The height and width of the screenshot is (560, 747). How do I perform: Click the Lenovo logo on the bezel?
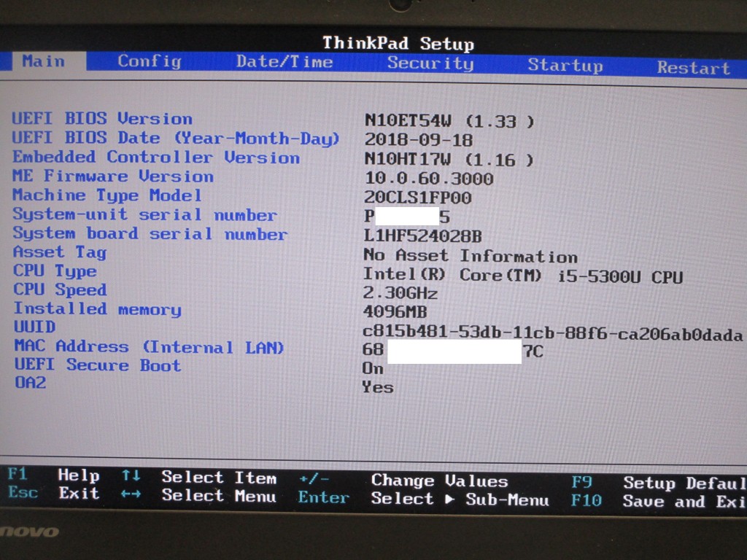(29, 532)
